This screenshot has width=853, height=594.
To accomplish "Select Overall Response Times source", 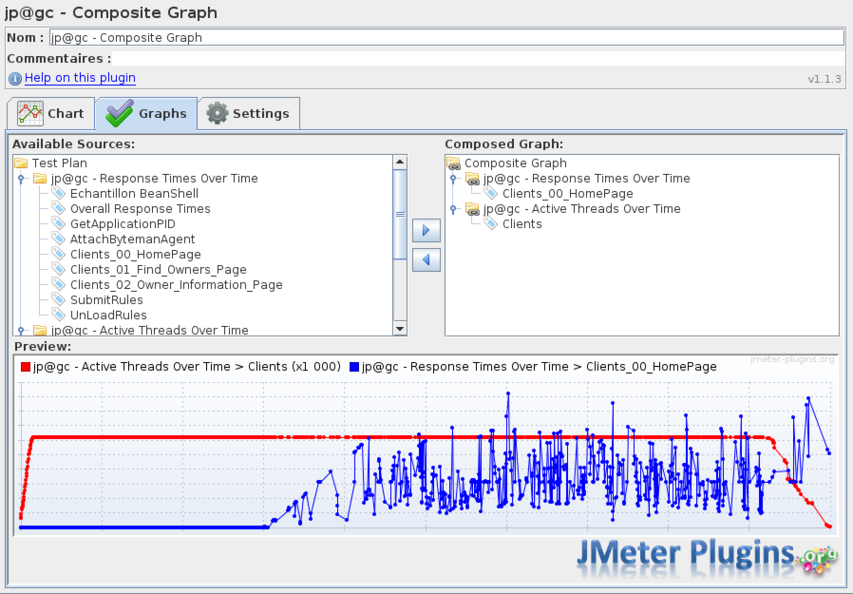I will [140, 209].
